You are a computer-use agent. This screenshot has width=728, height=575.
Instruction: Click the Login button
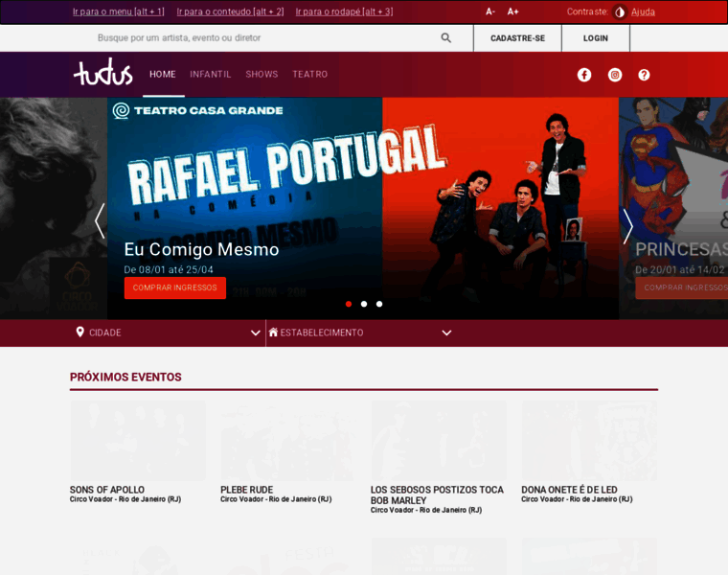click(x=596, y=38)
